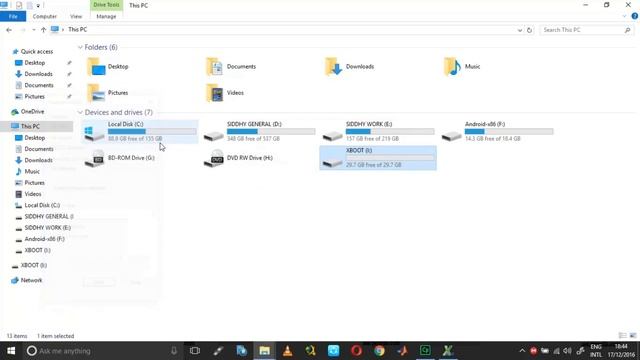Open the File menu
The width and height of the screenshot is (640, 360).
[x=13, y=16]
